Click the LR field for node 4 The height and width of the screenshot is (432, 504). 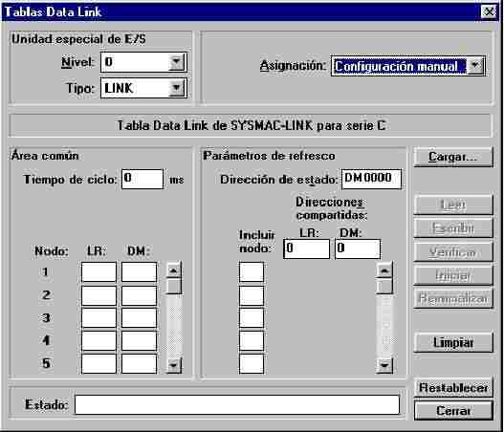pos(99,340)
